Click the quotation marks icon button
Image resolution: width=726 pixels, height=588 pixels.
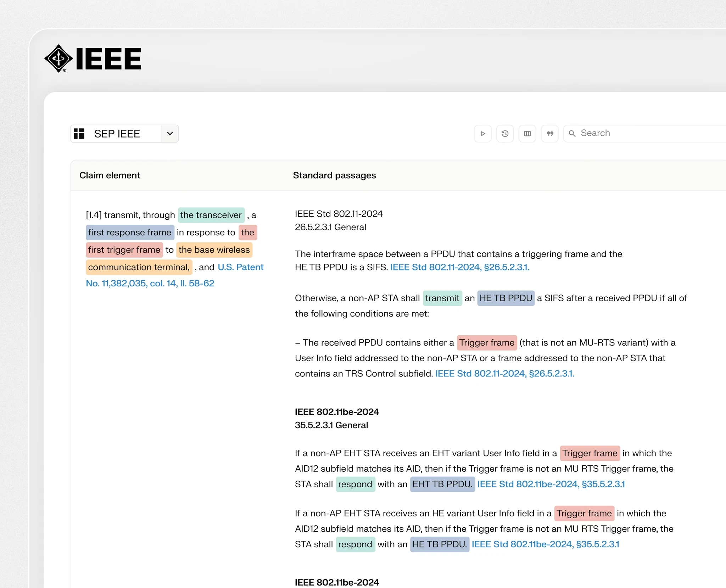[549, 134]
